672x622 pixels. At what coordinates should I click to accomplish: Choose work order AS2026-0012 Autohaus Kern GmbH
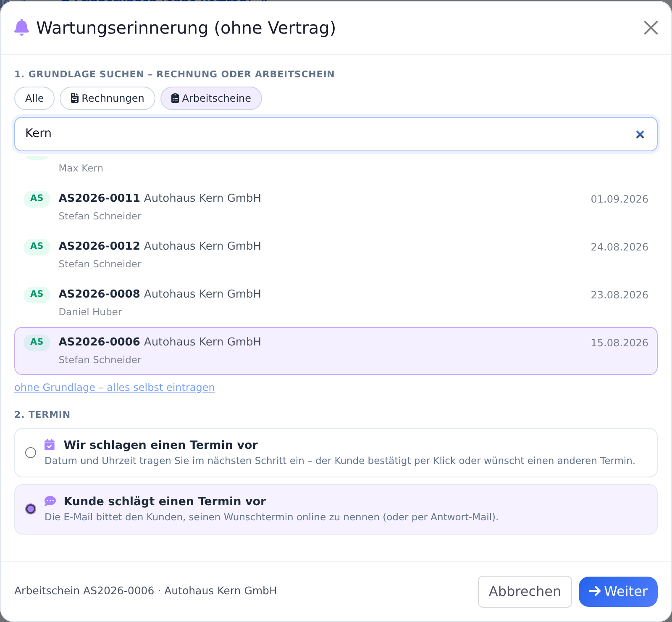[336, 255]
